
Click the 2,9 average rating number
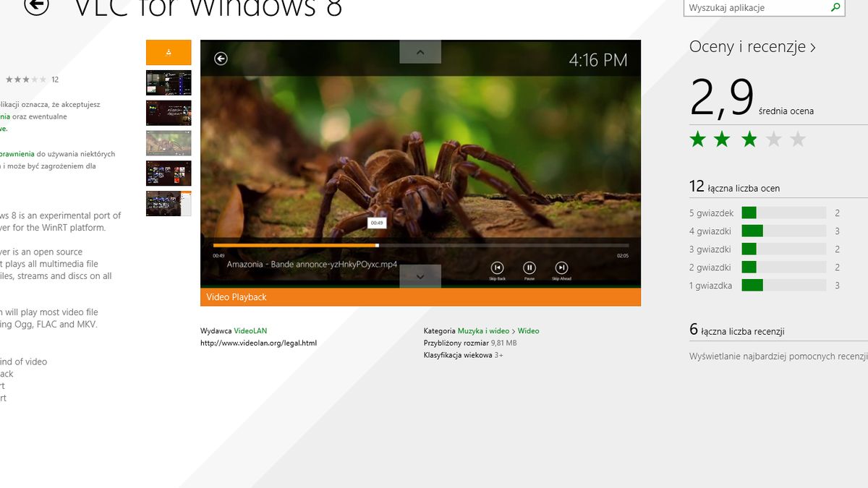pos(722,98)
